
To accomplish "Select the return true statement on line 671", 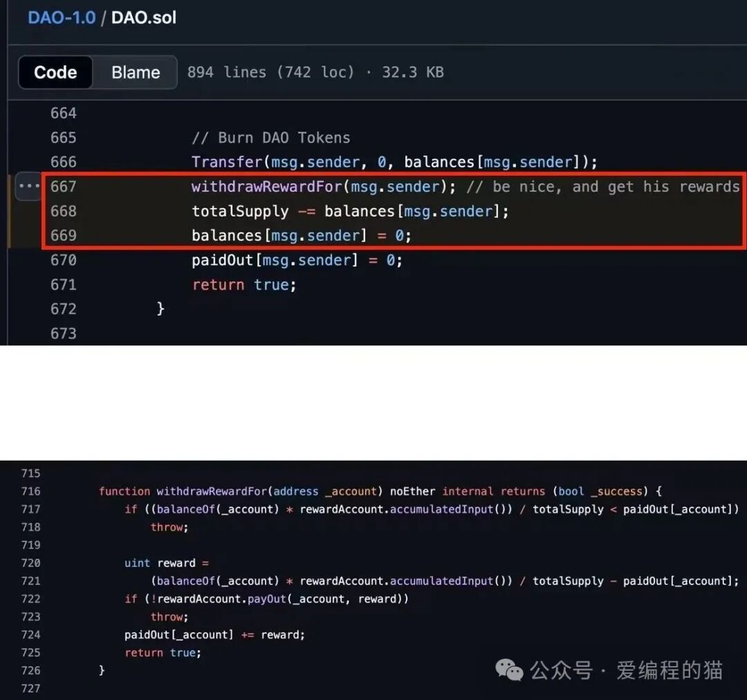I will [x=243, y=284].
